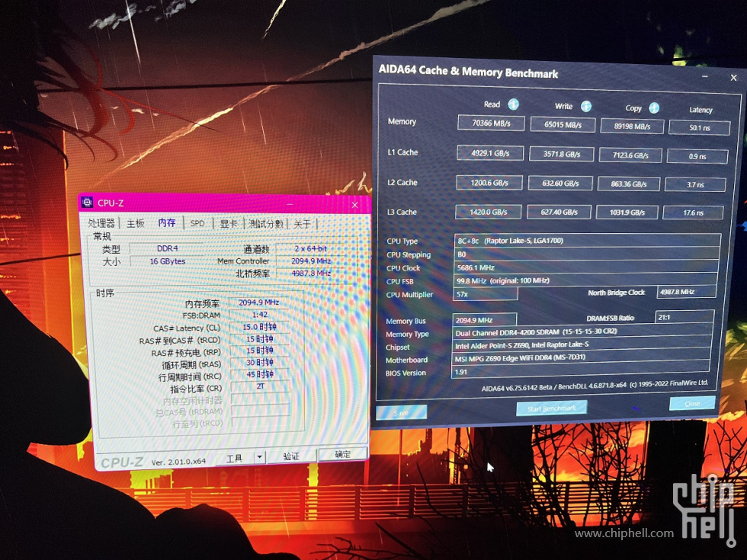Minimize the CPU-Z window
The height and width of the screenshot is (560, 747).
tap(290, 204)
